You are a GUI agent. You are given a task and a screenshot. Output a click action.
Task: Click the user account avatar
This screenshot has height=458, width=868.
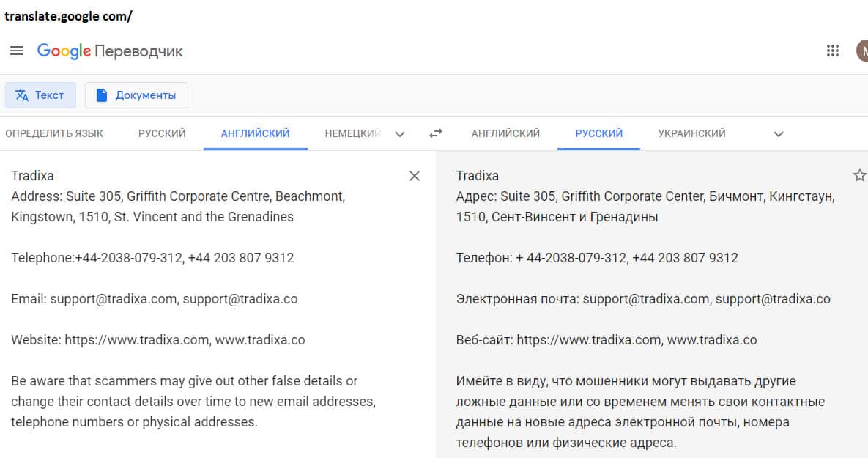click(862, 51)
